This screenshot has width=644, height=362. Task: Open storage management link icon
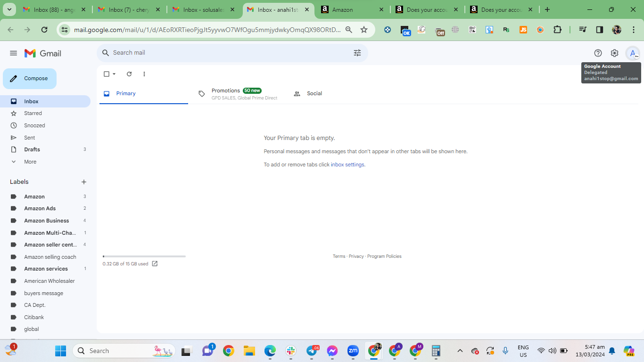pos(155,264)
